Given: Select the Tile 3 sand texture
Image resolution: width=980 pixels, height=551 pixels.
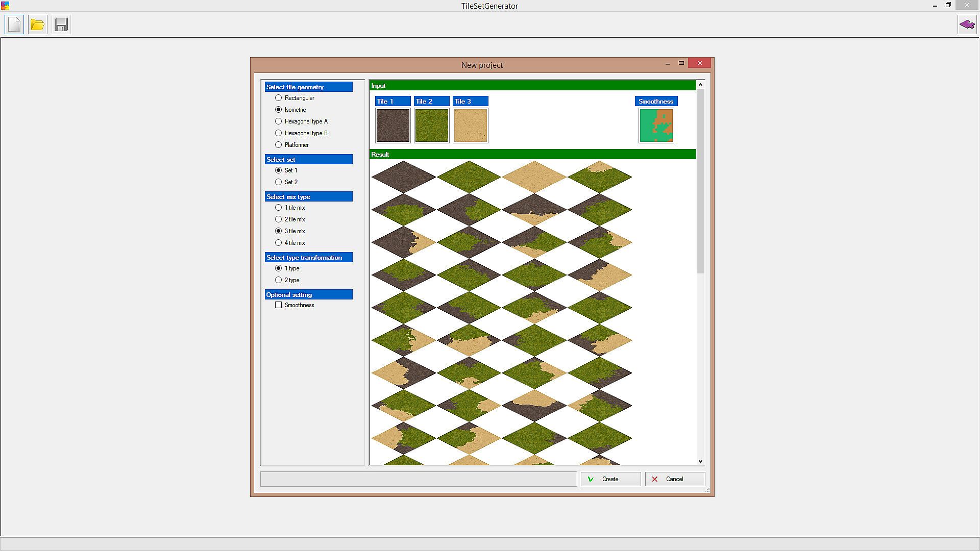Looking at the screenshot, I should (470, 126).
